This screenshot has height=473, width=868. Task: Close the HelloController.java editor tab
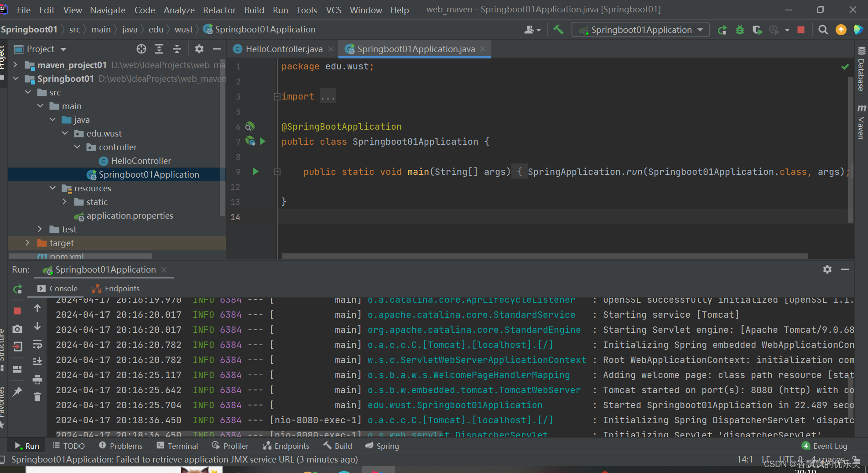point(331,49)
